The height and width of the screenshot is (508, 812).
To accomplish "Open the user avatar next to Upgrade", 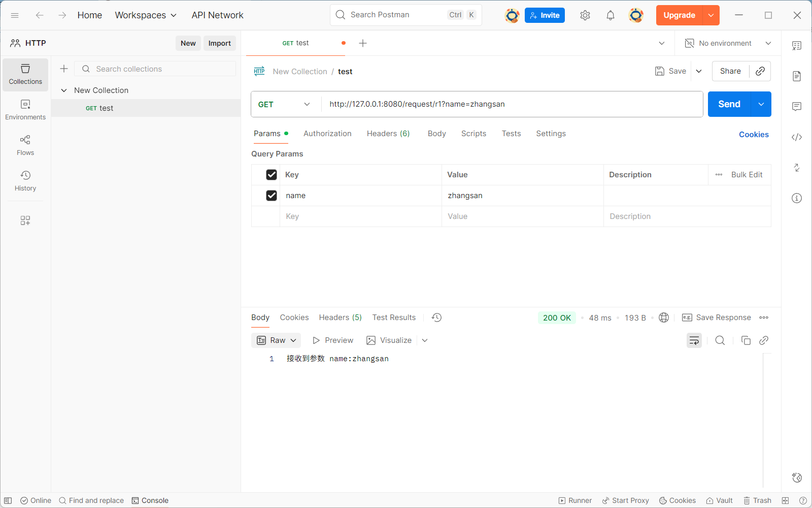I will click(636, 15).
